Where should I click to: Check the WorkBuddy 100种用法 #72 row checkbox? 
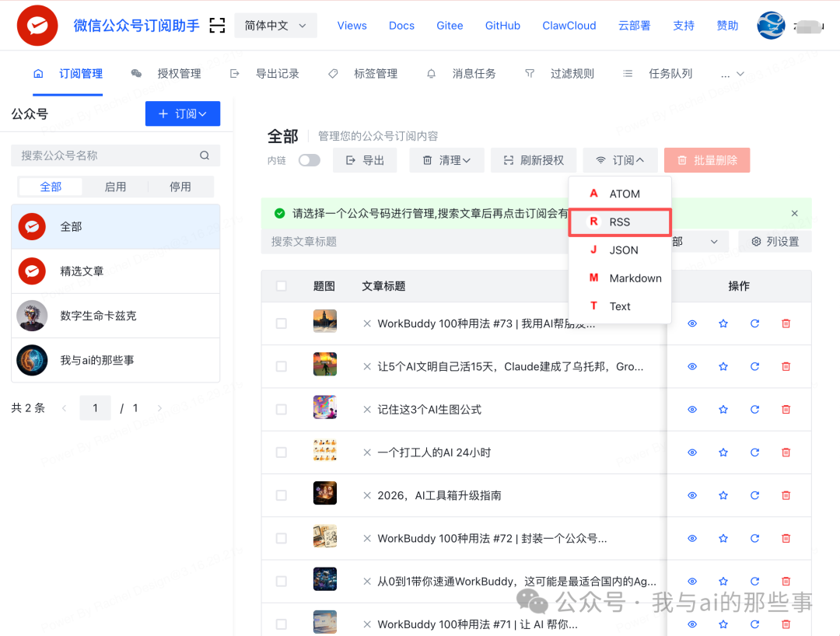(282, 538)
